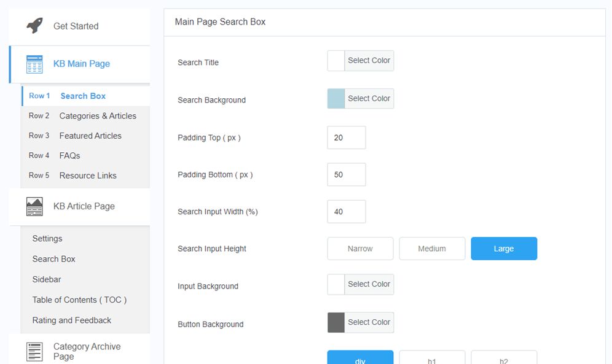Click the rocket icon beside Get Started
Viewport: 612px width, 364px height.
tap(34, 26)
